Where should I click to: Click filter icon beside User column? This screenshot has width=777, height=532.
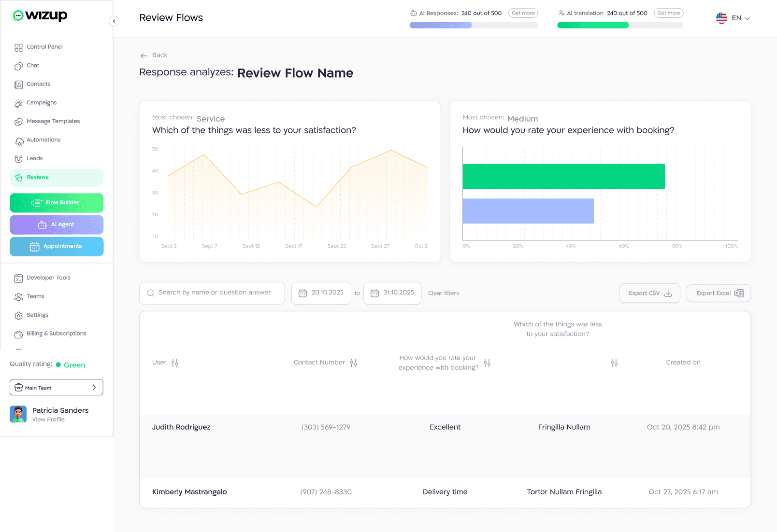(x=175, y=363)
